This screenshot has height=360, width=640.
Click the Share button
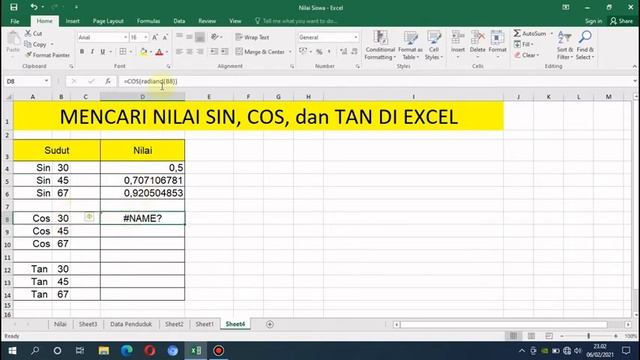[x=621, y=21]
